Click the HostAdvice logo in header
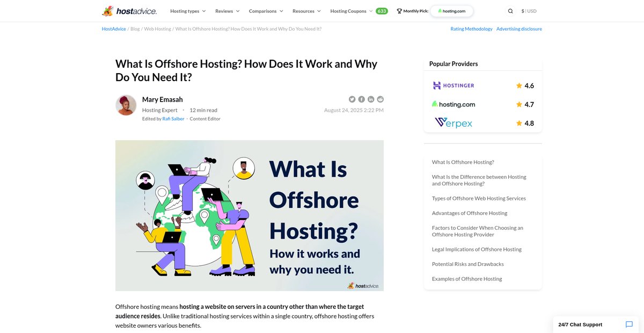 point(129,11)
